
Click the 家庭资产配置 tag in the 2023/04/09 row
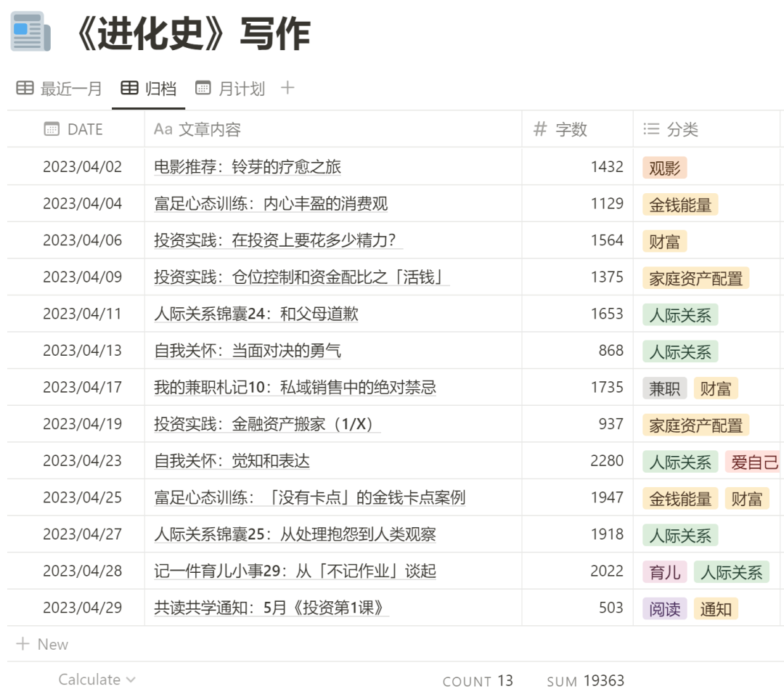695,278
